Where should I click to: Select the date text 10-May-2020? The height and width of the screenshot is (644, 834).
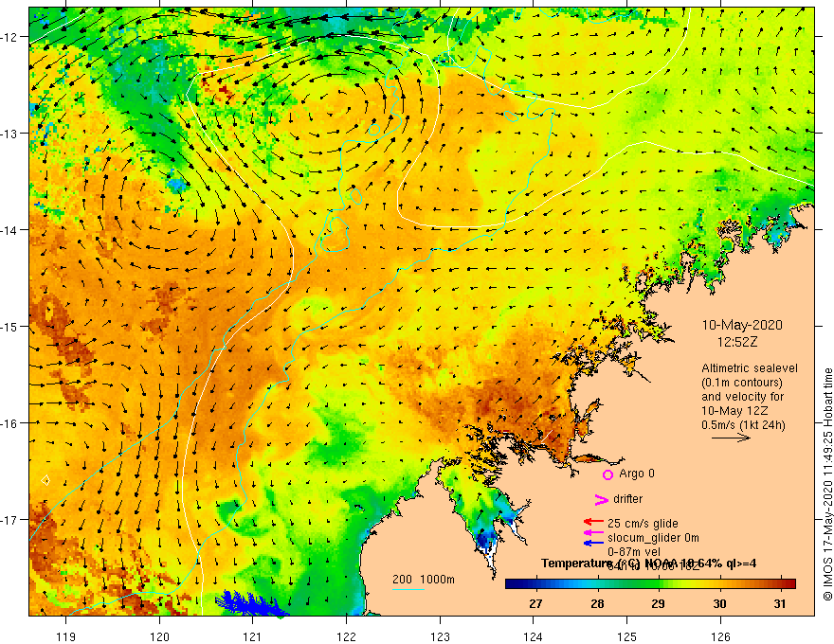[742, 325]
